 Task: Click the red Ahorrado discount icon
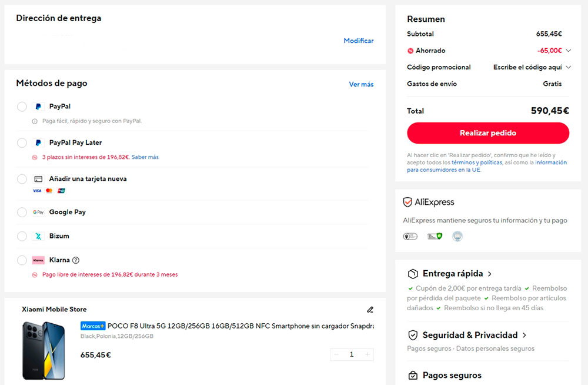pos(410,51)
